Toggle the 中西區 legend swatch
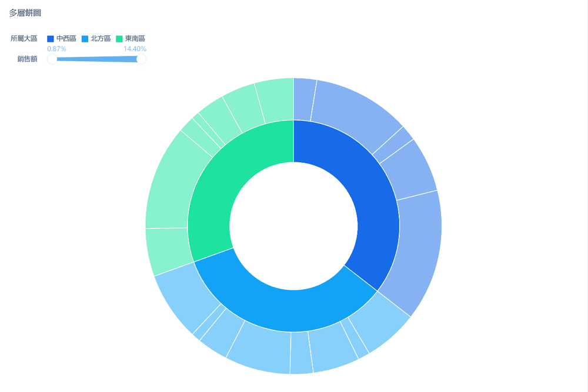 coord(51,39)
